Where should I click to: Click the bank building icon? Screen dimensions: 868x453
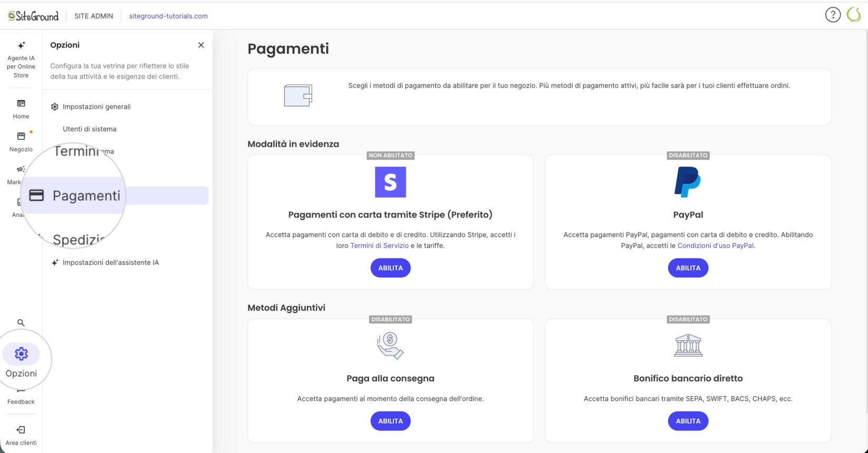[x=688, y=345]
